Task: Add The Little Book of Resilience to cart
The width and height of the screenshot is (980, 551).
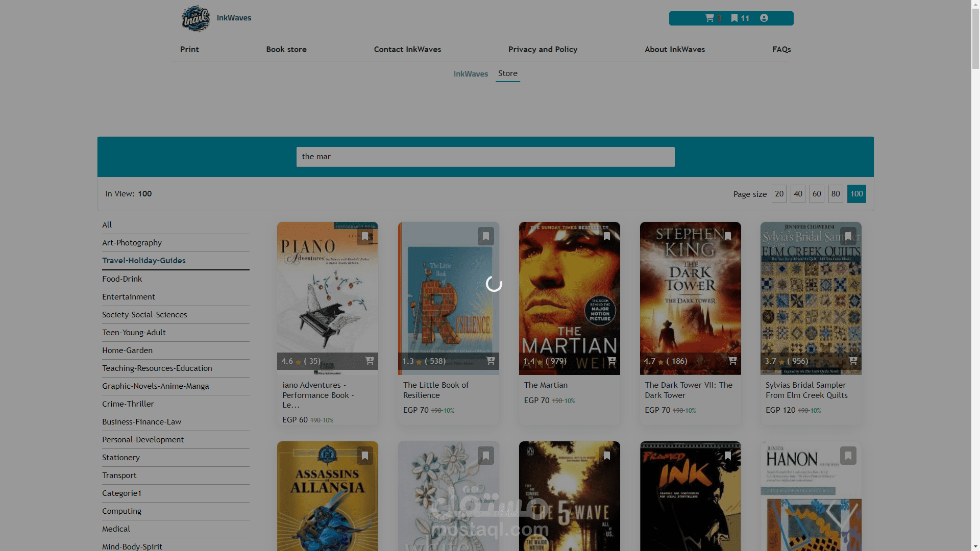Action: point(491,361)
